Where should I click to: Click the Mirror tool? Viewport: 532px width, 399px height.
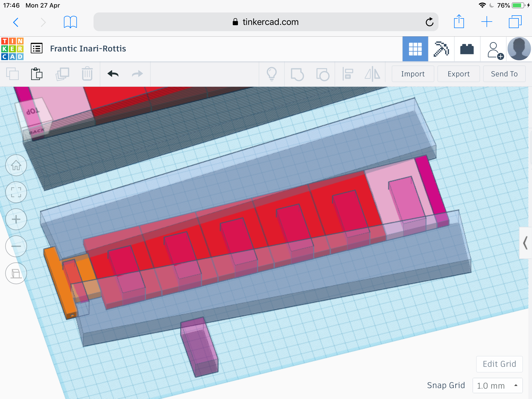[372, 74]
